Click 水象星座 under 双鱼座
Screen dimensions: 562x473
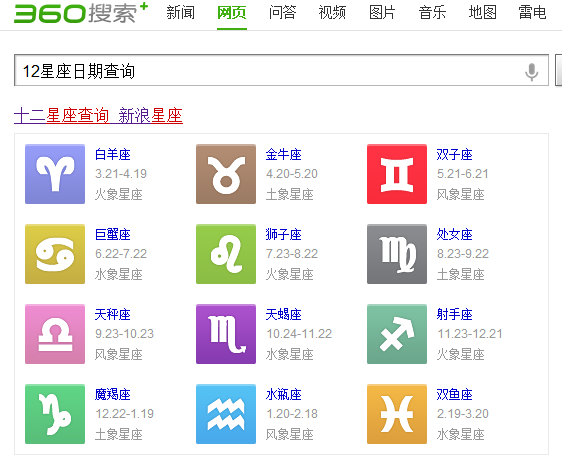click(461, 434)
